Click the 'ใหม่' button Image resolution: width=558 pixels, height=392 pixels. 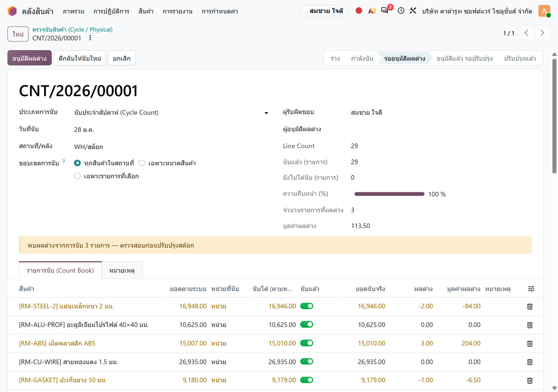click(x=18, y=34)
